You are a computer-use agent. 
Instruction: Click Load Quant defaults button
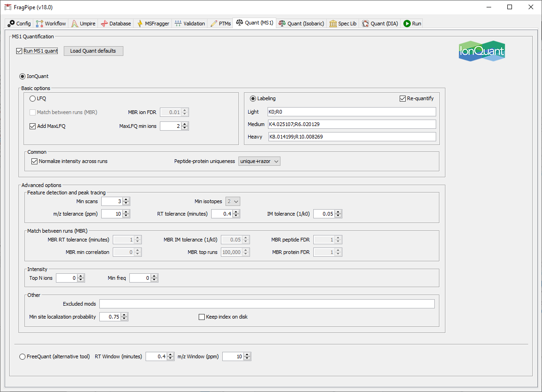click(x=93, y=51)
